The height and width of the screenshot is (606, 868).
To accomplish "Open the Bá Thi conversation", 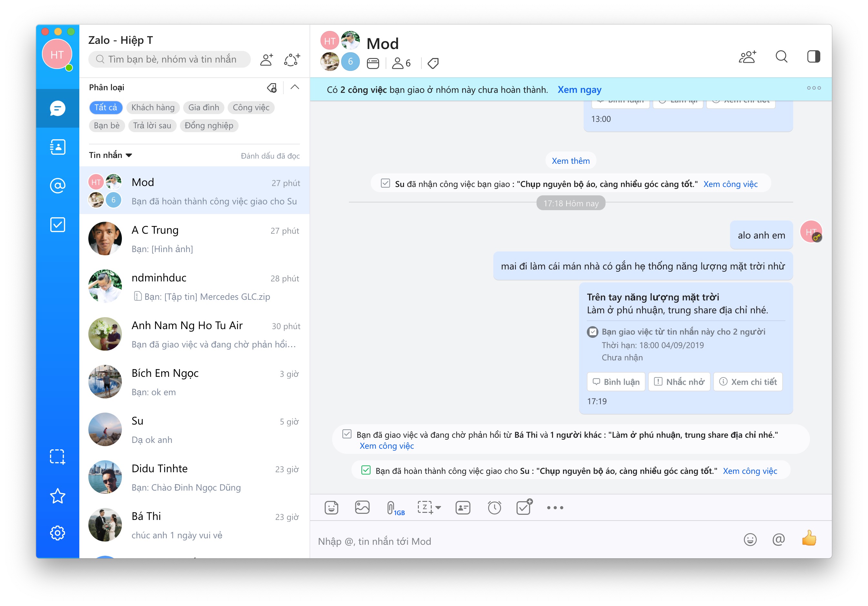I will pyautogui.click(x=194, y=525).
